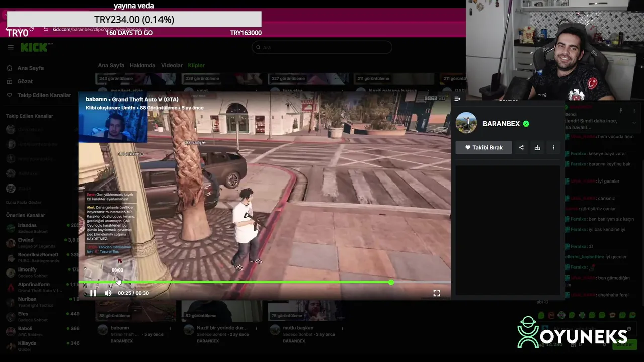The image size is (644, 362).
Task: Open recommended channel Nuriben
Action: point(41,302)
